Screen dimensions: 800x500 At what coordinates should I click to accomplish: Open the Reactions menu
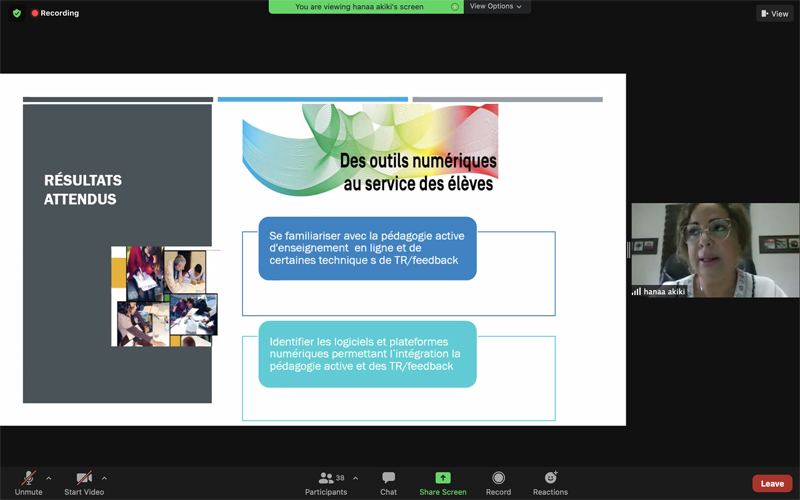tap(550, 478)
